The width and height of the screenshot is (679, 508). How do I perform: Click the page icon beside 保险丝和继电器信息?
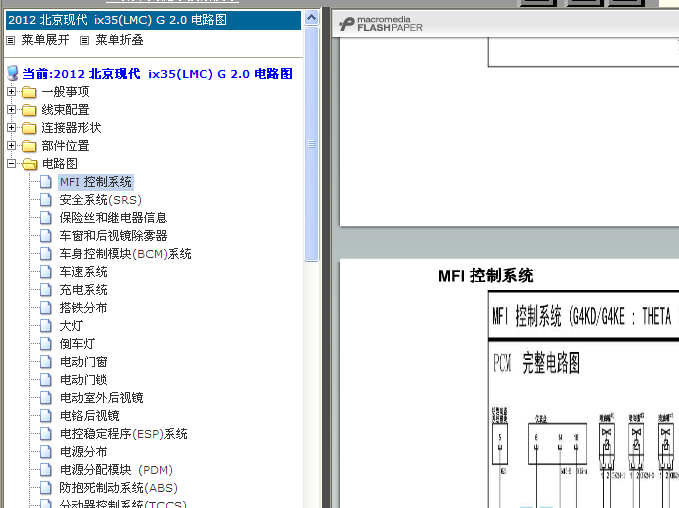click(45, 218)
